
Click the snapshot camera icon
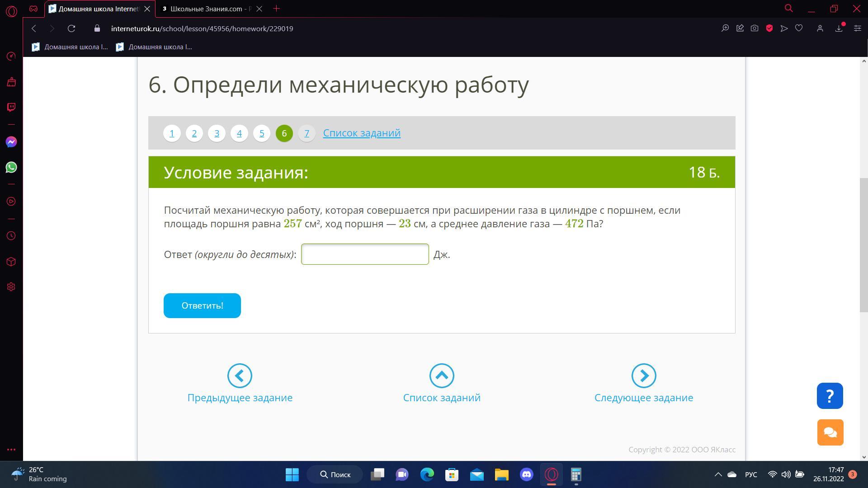pyautogui.click(x=755, y=28)
